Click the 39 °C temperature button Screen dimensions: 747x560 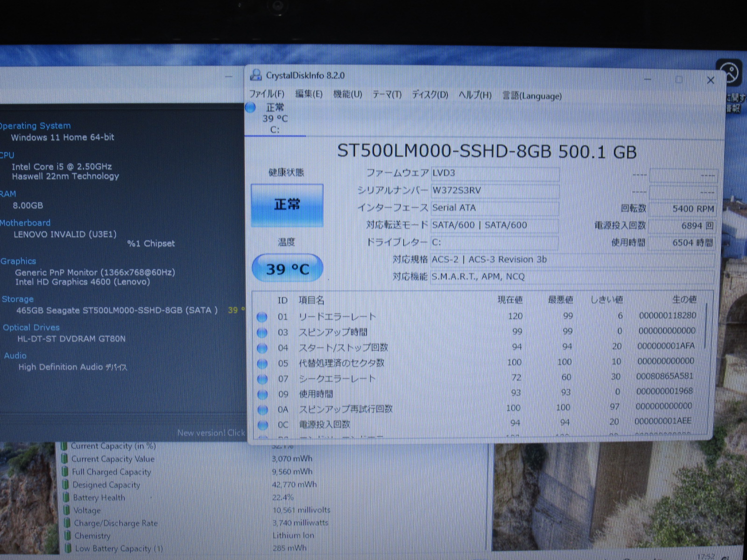[x=287, y=269]
